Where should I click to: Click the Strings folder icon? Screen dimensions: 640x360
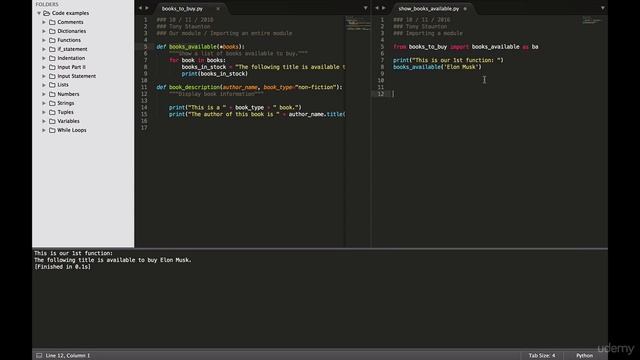52,103
